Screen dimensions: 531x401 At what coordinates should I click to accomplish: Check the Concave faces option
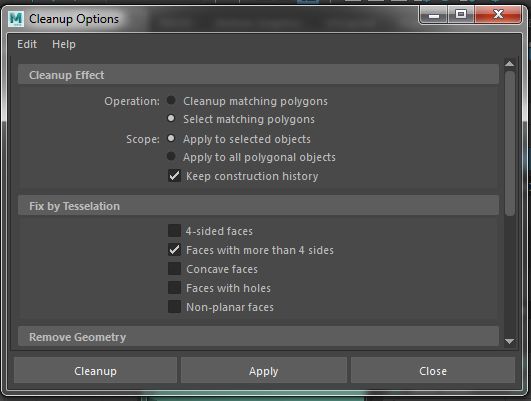coord(174,269)
